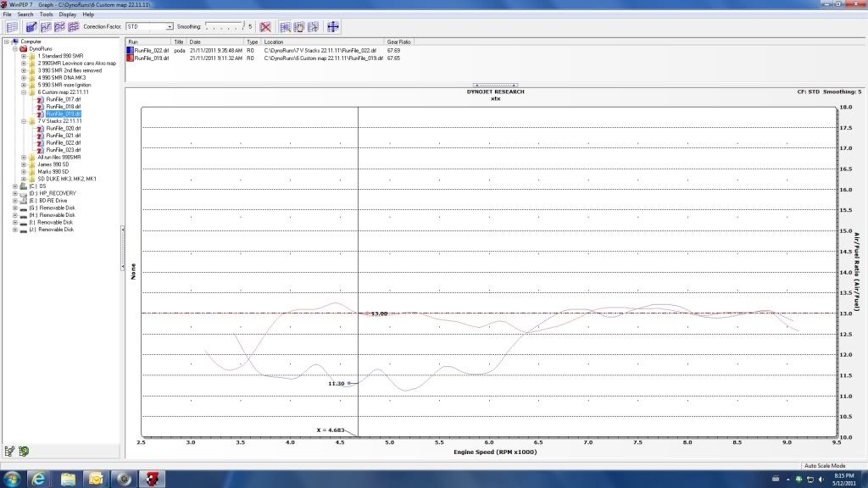Click the four-arrow crosshair toolbar icon
The width and height of the screenshot is (868, 488).
[332, 27]
